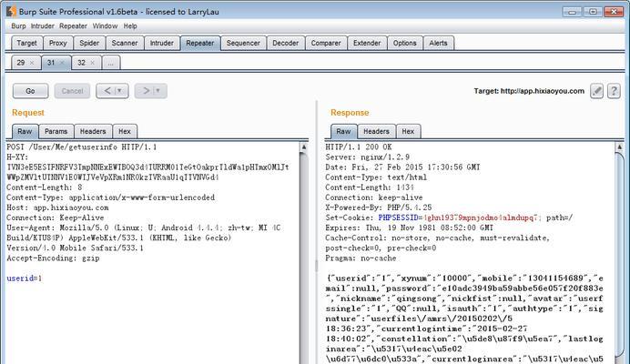The image size is (630, 364).
Task: Add a new repeater tab with ...
Action: coord(111,63)
